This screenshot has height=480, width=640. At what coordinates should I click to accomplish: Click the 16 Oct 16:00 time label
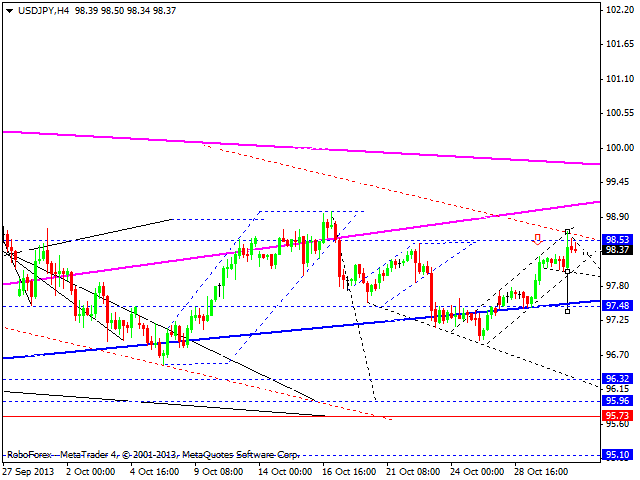[x=349, y=471]
